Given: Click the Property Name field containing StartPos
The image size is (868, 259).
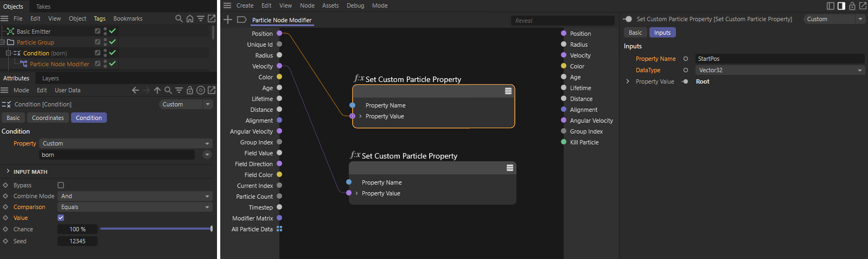Looking at the screenshot, I should click(779, 59).
